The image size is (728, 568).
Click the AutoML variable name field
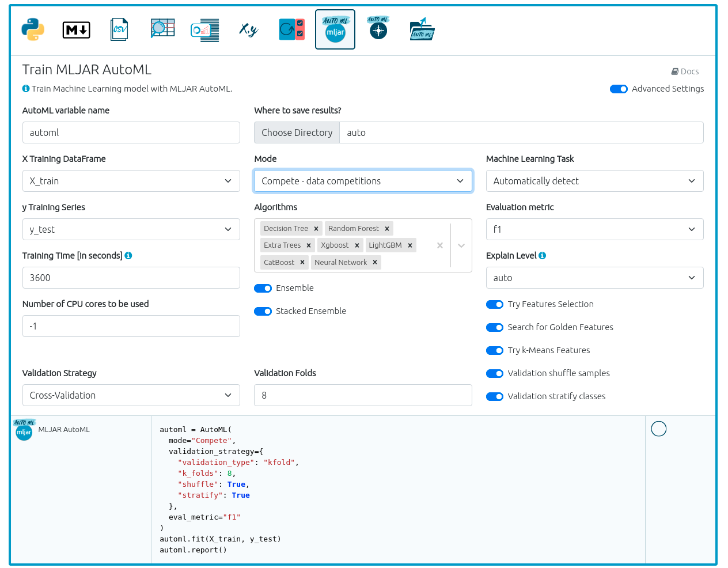[x=131, y=132]
